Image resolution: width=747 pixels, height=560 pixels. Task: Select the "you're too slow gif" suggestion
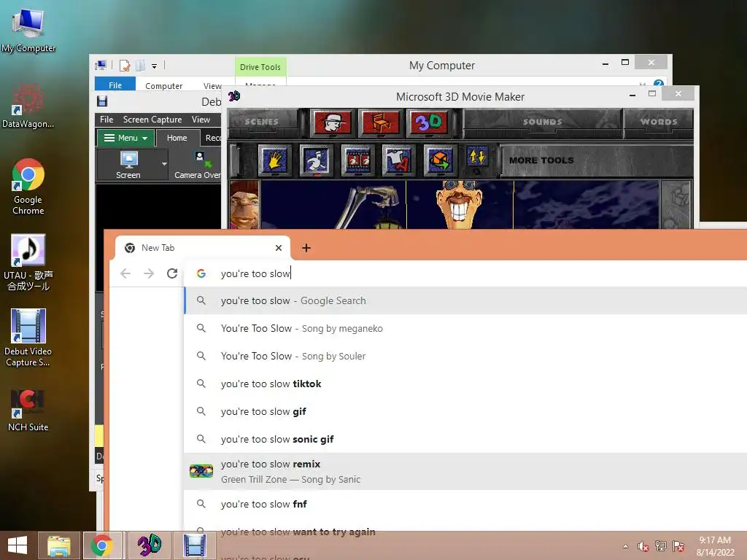pyautogui.click(x=465, y=411)
